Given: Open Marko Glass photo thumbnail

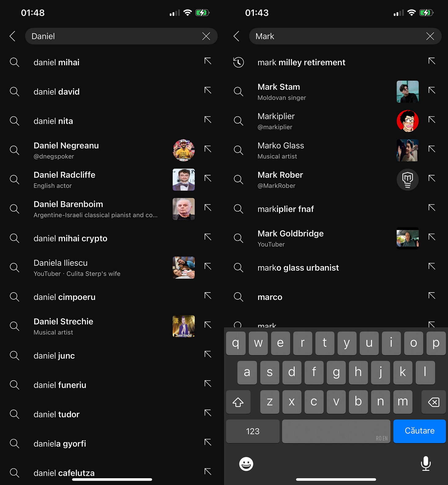Looking at the screenshot, I should point(408,150).
